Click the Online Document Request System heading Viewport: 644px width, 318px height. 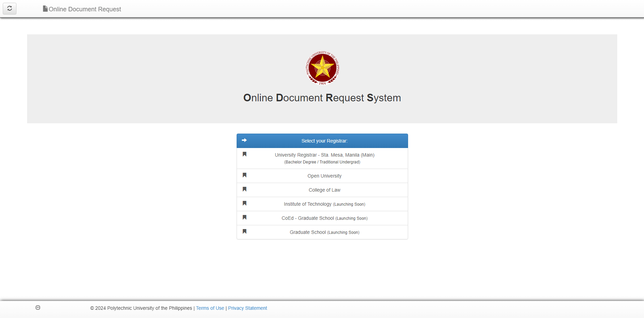(322, 98)
